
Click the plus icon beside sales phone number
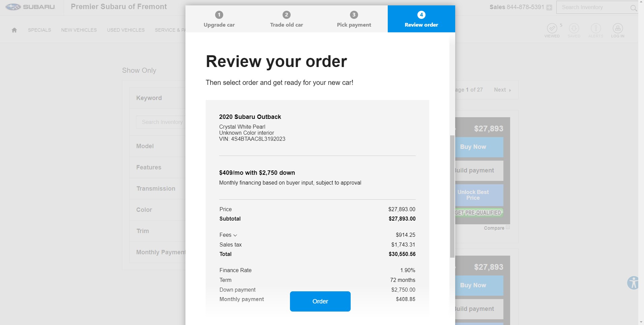tap(549, 7)
